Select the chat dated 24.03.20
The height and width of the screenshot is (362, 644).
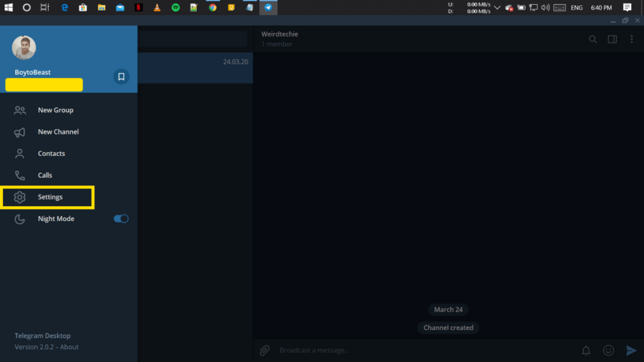click(195, 68)
